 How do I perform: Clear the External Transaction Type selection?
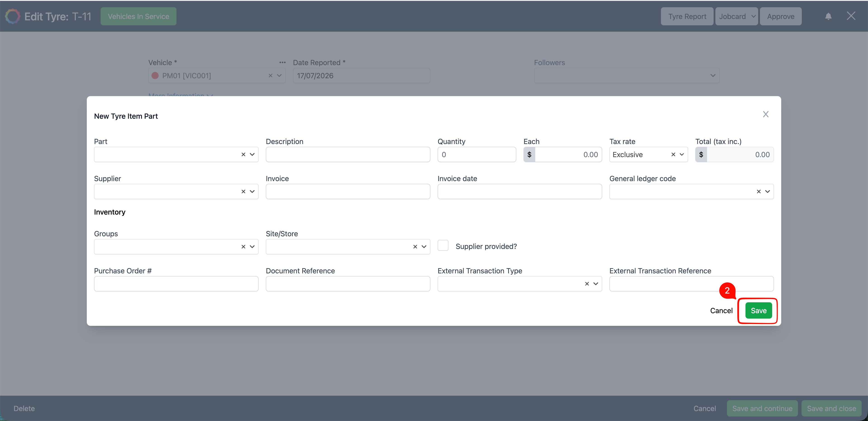[587, 284]
